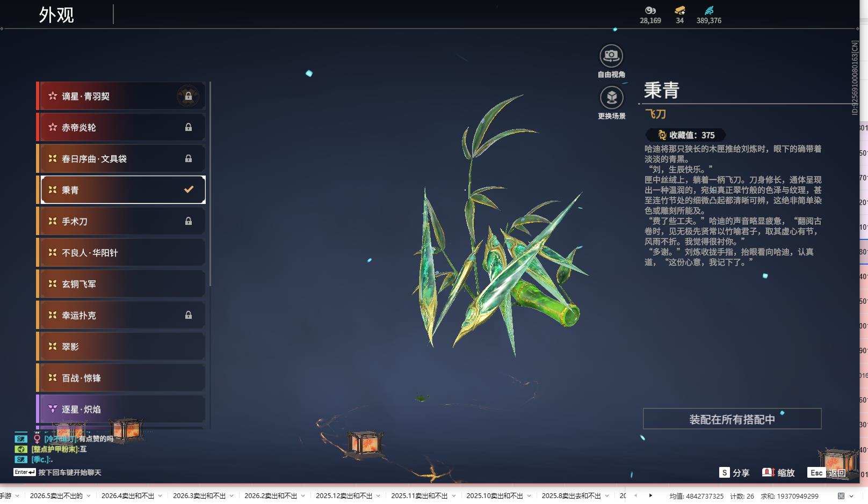Screen dimensions: 868x504
Task: Click the view layout icon in spreadsheet status bar
Action: tap(841, 496)
